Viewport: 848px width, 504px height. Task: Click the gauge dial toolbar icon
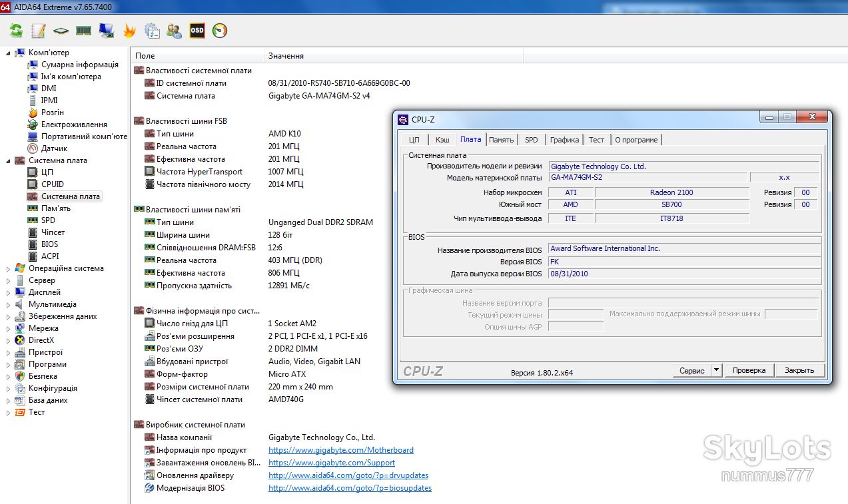220,30
